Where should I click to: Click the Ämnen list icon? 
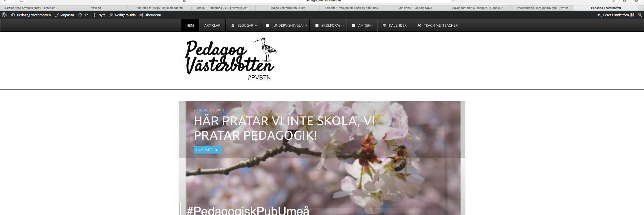pyautogui.click(x=354, y=25)
